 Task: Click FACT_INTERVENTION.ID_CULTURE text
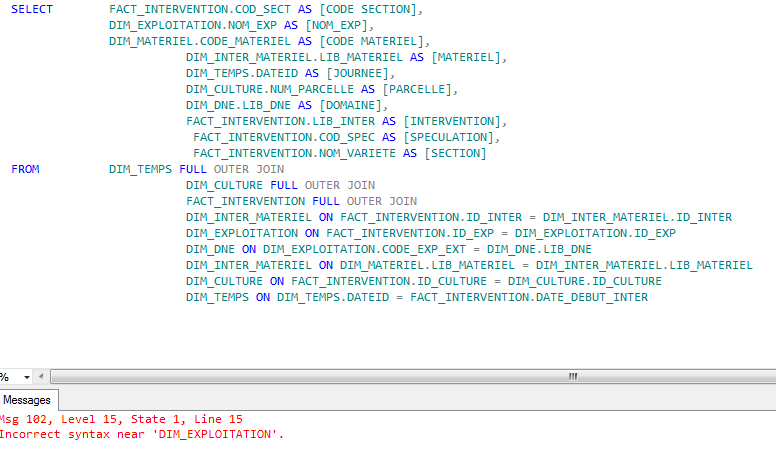point(389,281)
